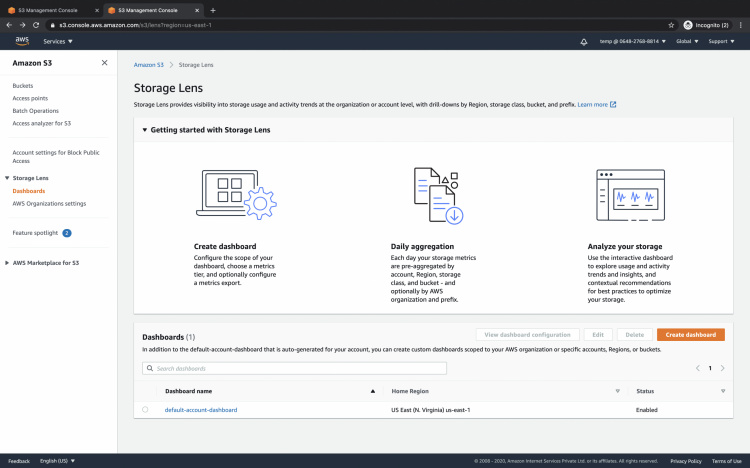Collapse Getting started with Storage Lens
Image resolution: width=750 pixels, height=468 pixels.
click(x=144, y=130)
